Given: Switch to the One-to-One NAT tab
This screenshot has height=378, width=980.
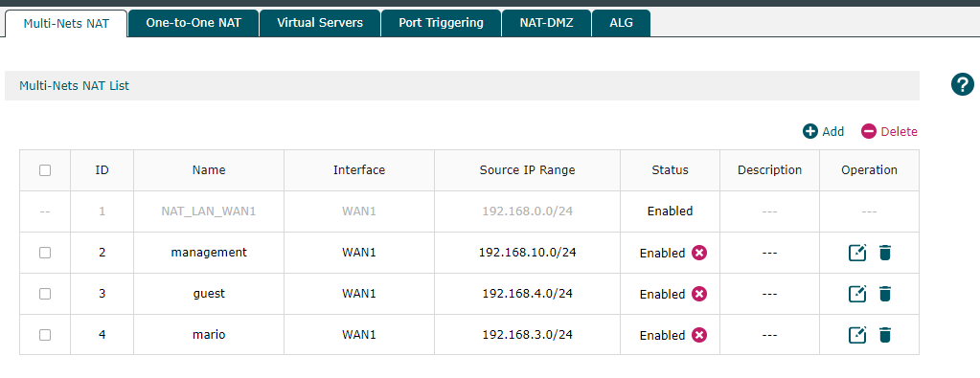Looking at the screenshot, I should point(194,23).
